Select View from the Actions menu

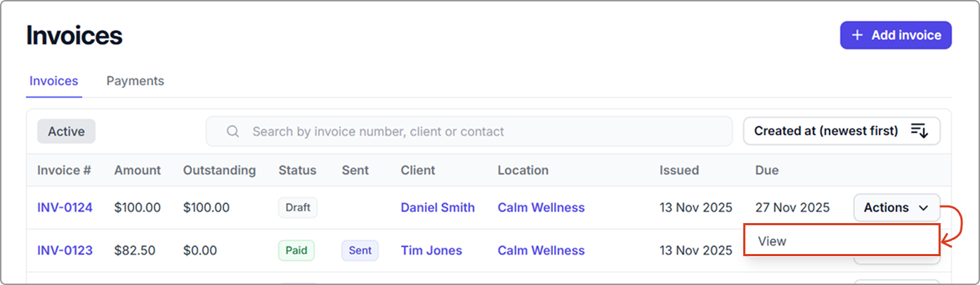(x=841, y=241)
